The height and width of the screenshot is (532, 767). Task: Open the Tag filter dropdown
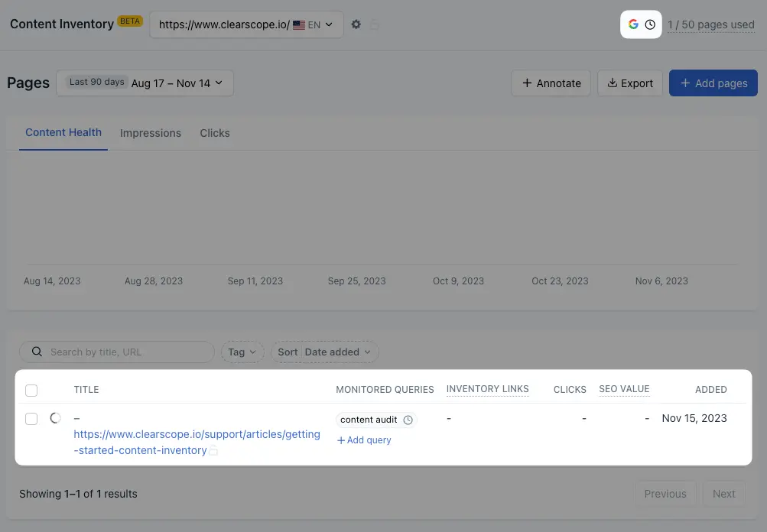tap(242, 352)
